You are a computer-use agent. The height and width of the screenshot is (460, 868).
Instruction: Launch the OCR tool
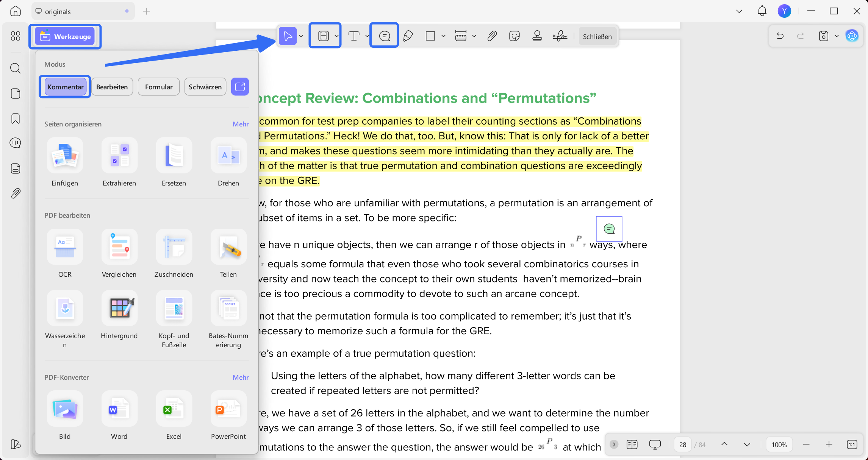click(x=65, y=254)
